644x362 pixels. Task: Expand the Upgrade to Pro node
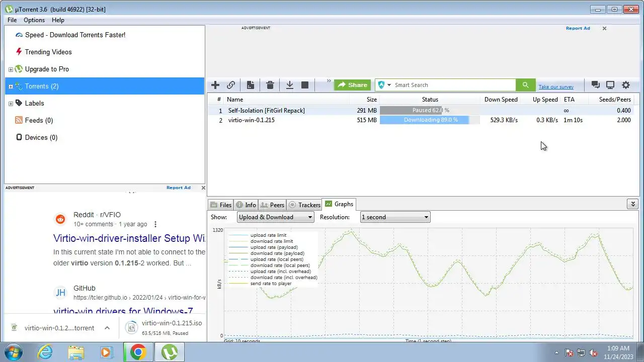[11, 69]
